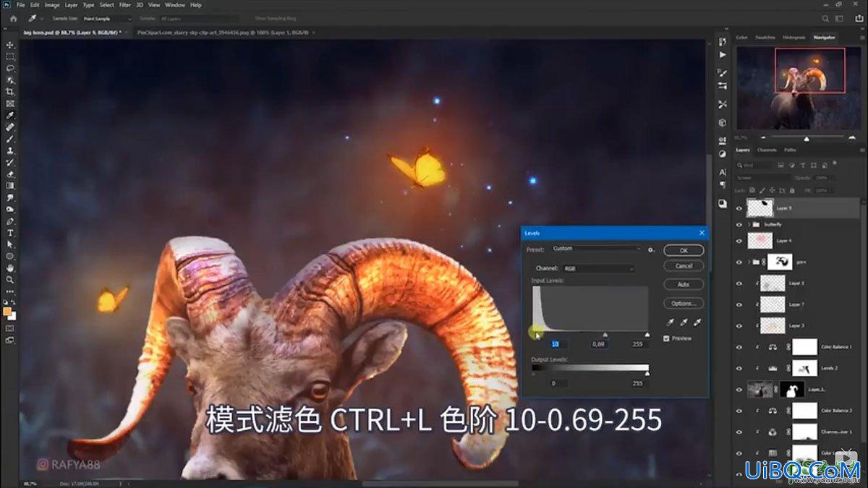Hide Layer 5 visibility eye
This screenshot has height=488, width=868.
click(739, 283)
